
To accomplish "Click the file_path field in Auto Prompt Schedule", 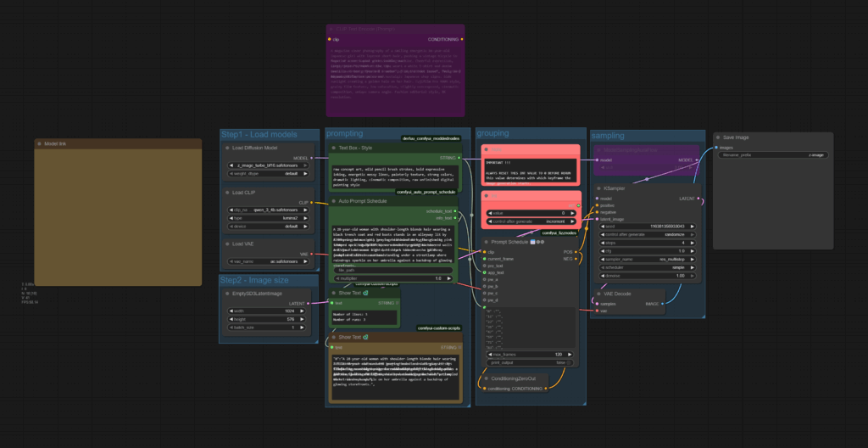I will pyautogui.click(x=394, y=270).
